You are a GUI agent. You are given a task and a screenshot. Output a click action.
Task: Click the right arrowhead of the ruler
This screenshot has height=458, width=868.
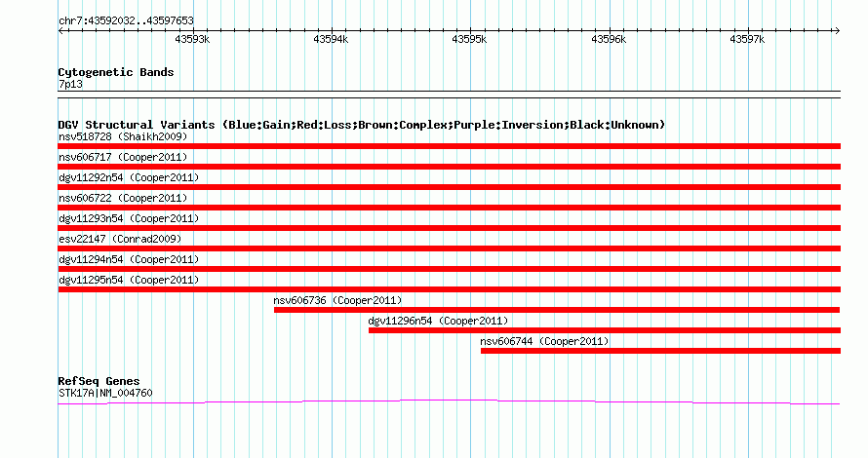tap(837, 30)
